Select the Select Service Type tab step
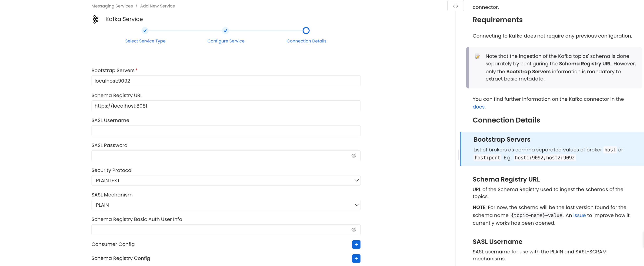The height and width of the screenshot is (266, 644). [145, 35]
